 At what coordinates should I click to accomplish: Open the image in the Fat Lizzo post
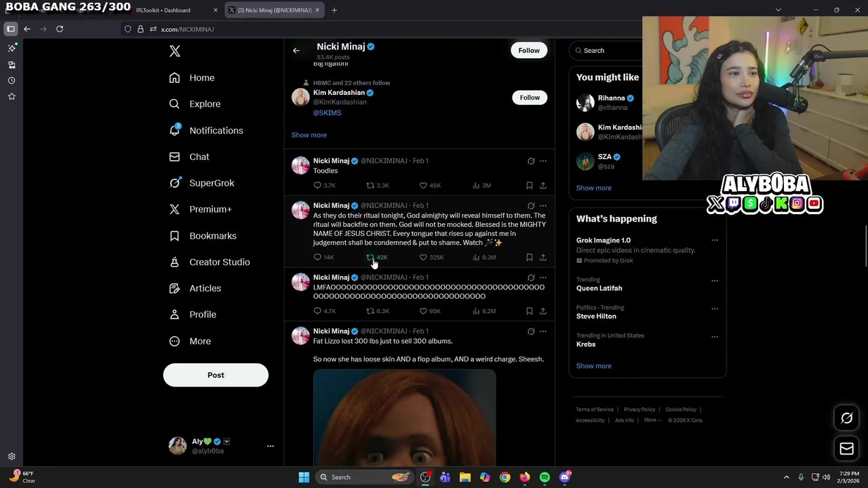coord(405,418)
